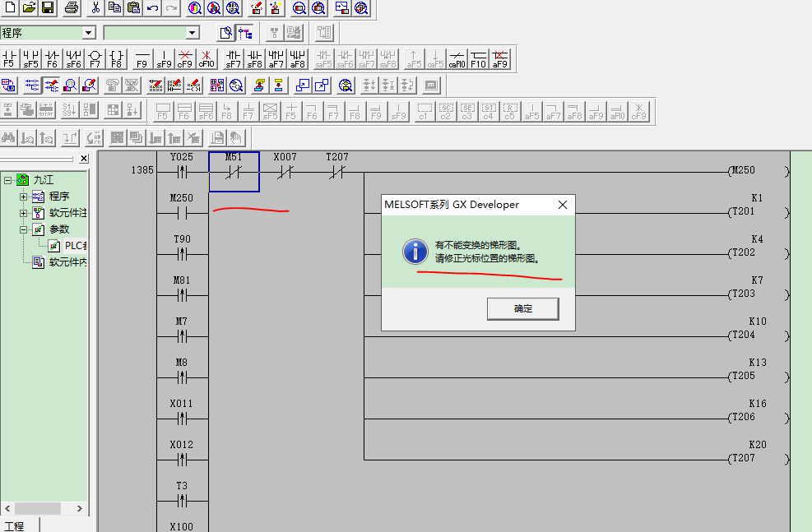This screenshot has width=812, height=532.
Task: Insert horizontal line with F9
Action: (x=142, y=58)
